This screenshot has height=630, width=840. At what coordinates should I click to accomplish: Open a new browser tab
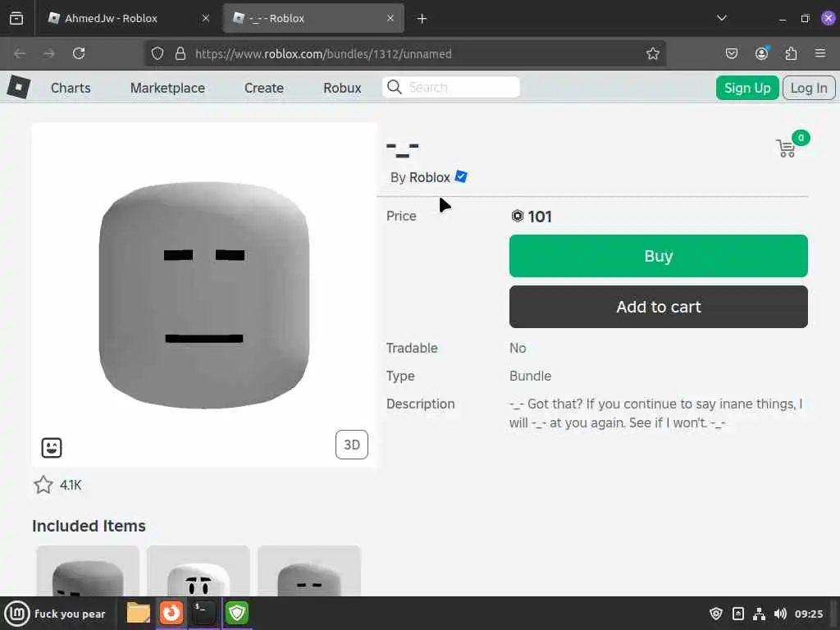click(422, 19)
